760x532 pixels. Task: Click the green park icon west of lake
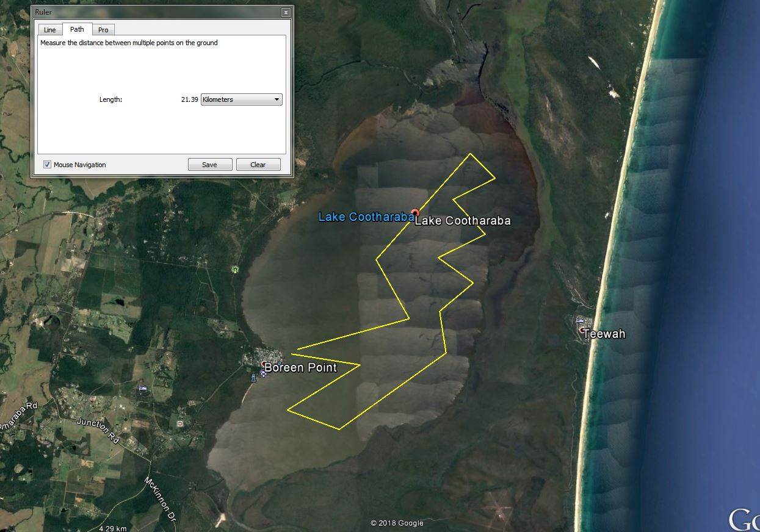pyautogui.click(x=235, y=270)
